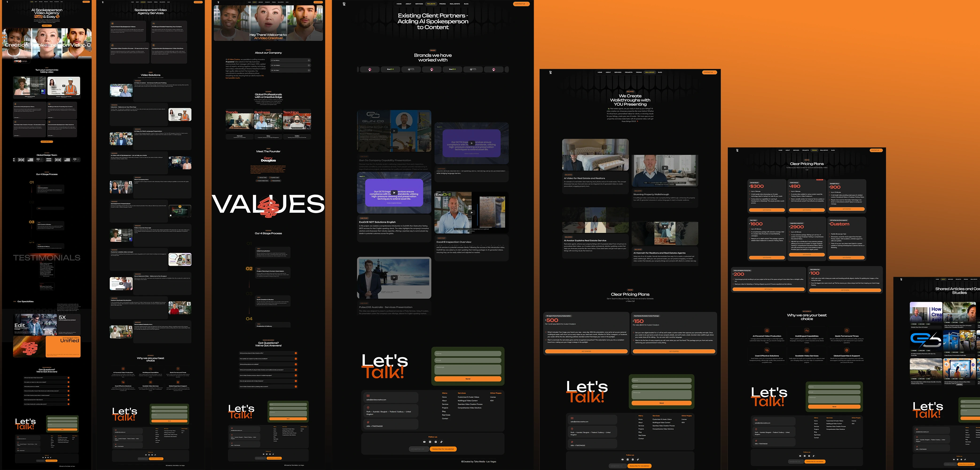
Task: Click Instagram icon in Projects page footer
Action: [436, 442]
